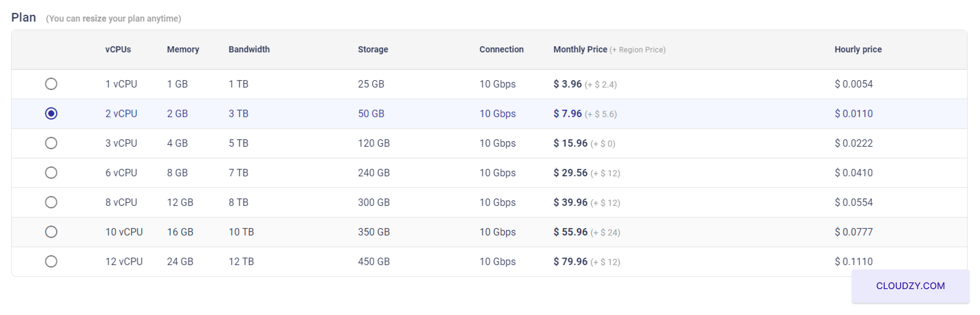The width and height of the screenshot is (980, 315).
Task: Click the 120 GB storage cell
Action: [x=374, y=143]
